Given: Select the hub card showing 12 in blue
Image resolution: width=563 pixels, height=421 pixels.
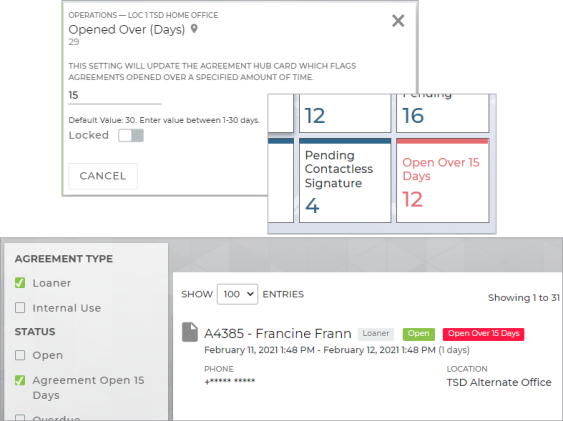Looking at the screenshot, I should click(345, 113).
